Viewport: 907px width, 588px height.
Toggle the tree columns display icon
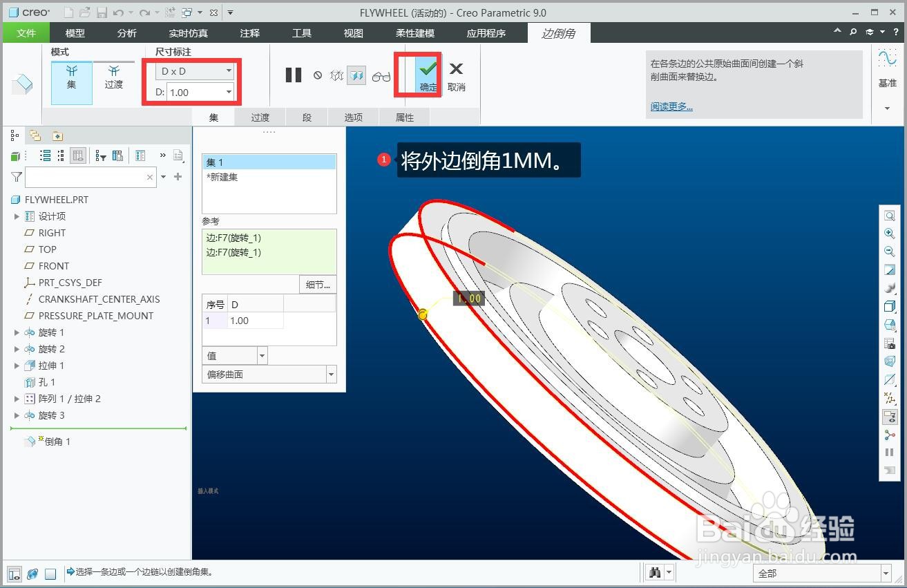coord(78,155)
